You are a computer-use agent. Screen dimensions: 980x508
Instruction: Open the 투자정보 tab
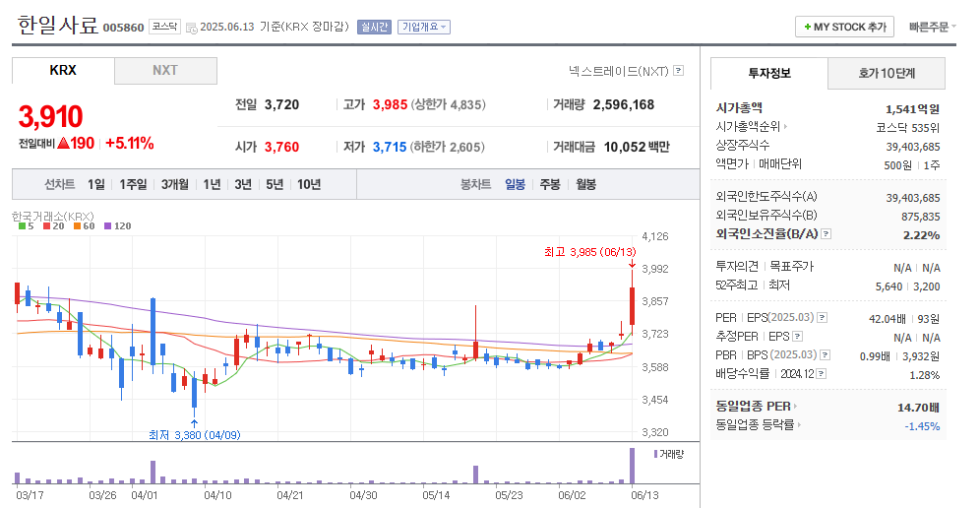tap(769, 73)
